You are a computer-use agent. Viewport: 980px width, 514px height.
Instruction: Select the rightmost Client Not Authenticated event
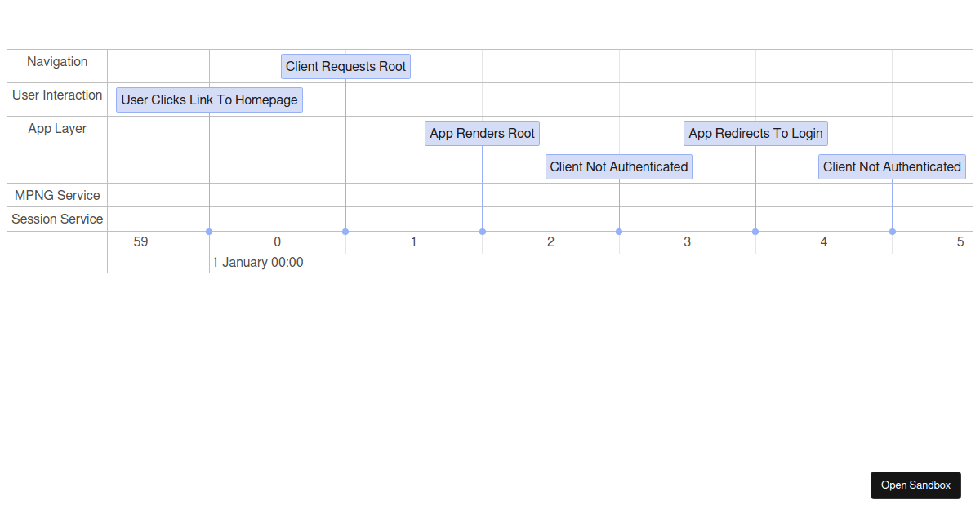click(x=892, y=166)
